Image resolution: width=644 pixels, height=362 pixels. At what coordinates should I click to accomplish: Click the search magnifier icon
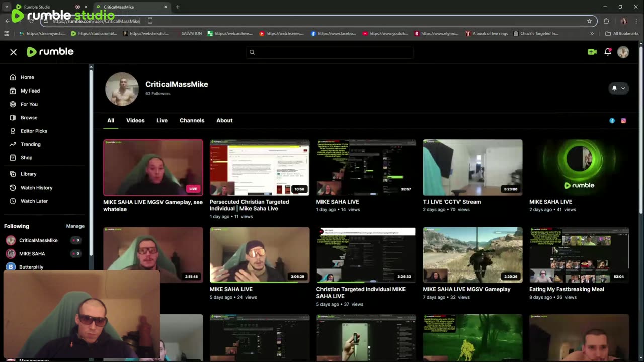[x=252, y=52]
